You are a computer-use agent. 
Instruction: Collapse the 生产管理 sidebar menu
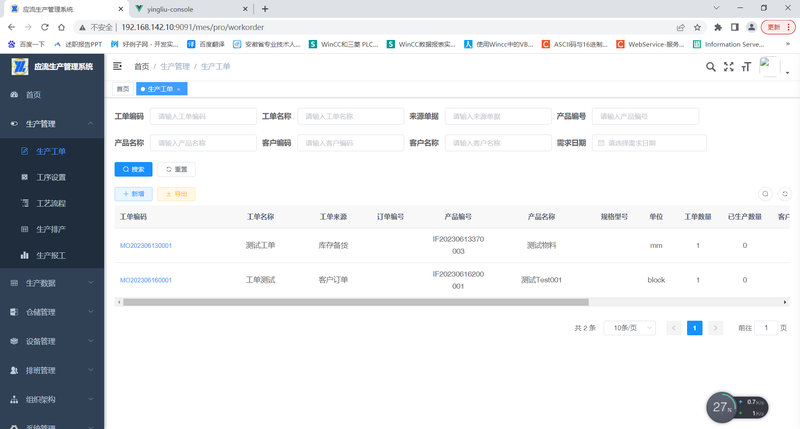(x=52, y=123)
